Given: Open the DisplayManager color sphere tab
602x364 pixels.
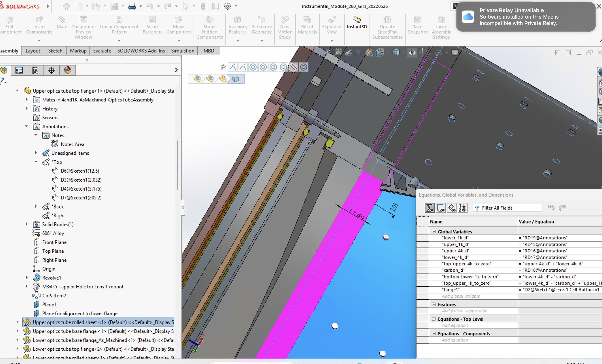Looking at the screenshot, I should [x=68, y=70].
